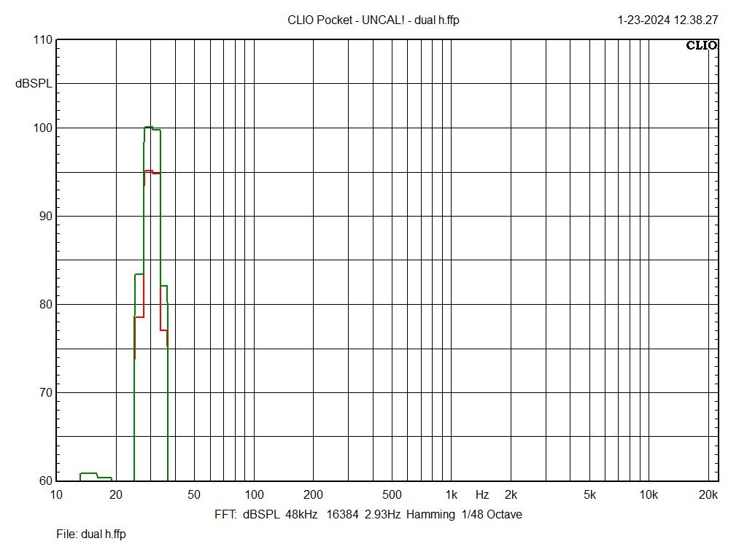Click the 1k frequency axis label

[x=451, y=495]
